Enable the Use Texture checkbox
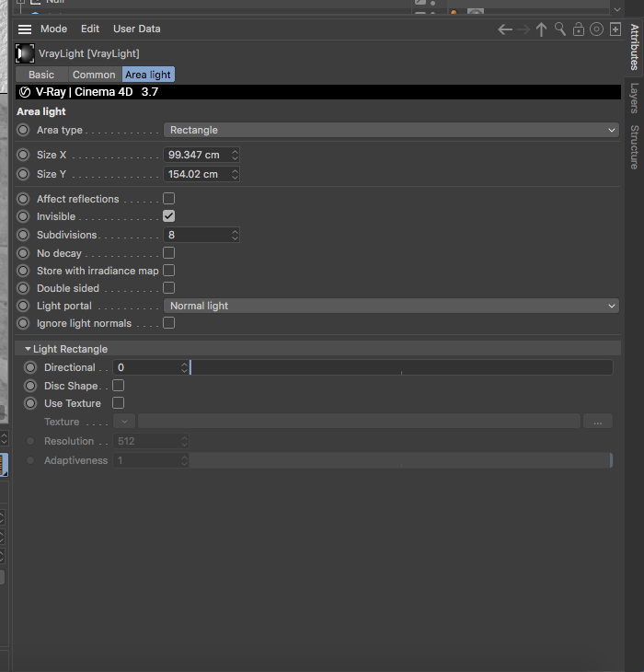The image size is (644, 672). 119,403
